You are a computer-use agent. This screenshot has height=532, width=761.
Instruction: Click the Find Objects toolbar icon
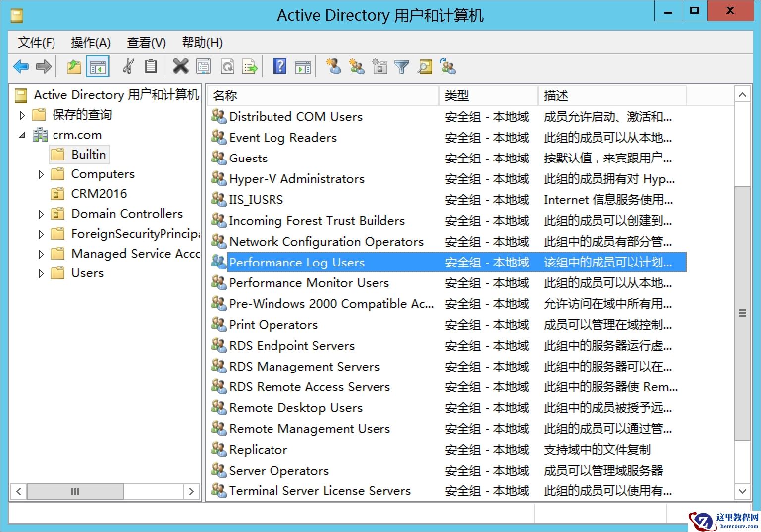coord(424,67)
